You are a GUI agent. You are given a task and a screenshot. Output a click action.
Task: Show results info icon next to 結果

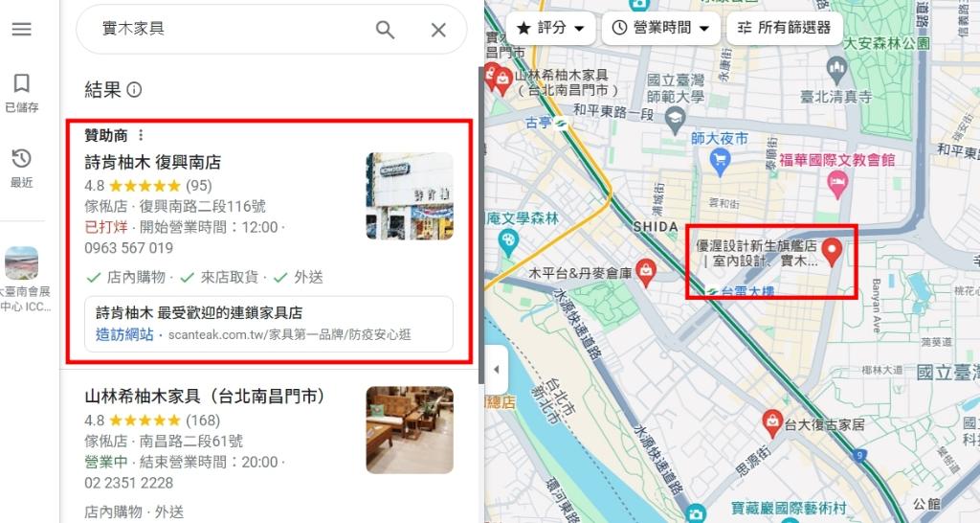(x=134, y=90)
